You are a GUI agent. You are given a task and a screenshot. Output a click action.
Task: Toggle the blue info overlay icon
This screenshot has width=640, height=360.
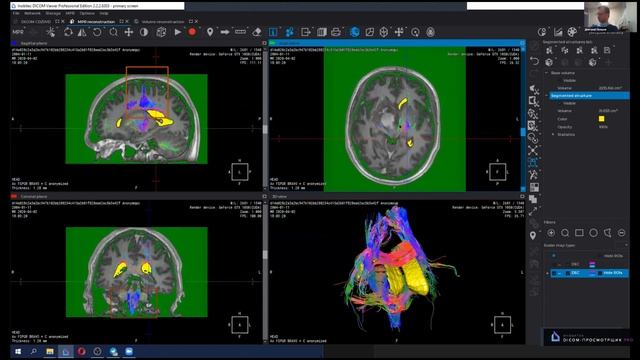click(273, 32)
